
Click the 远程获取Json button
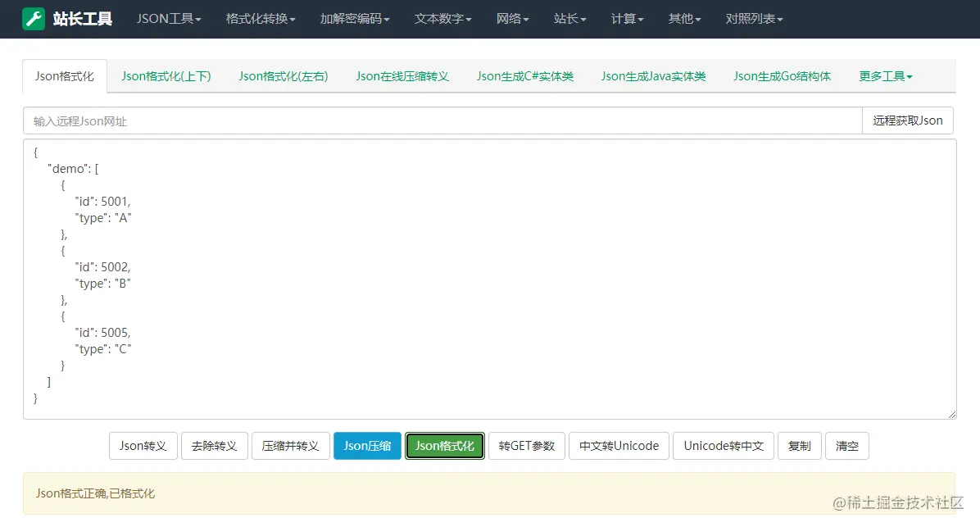[908, 120]
